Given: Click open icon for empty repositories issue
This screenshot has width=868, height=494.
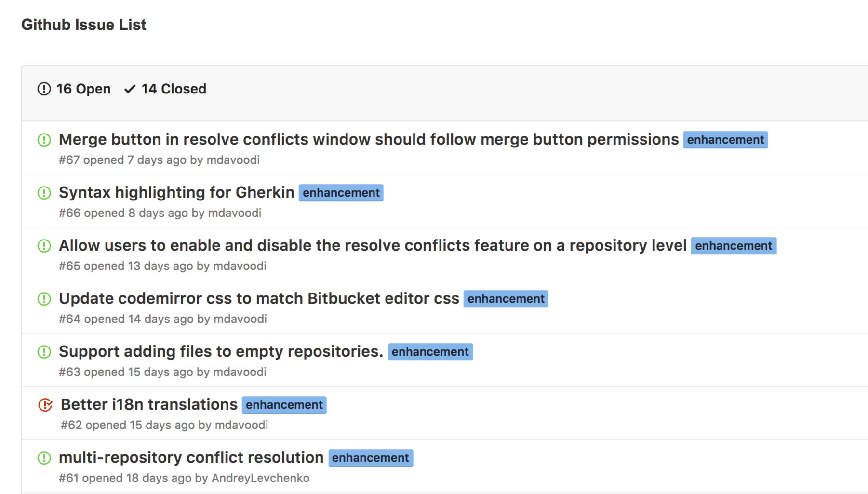Looking at the screenshot, I should 44,352.
